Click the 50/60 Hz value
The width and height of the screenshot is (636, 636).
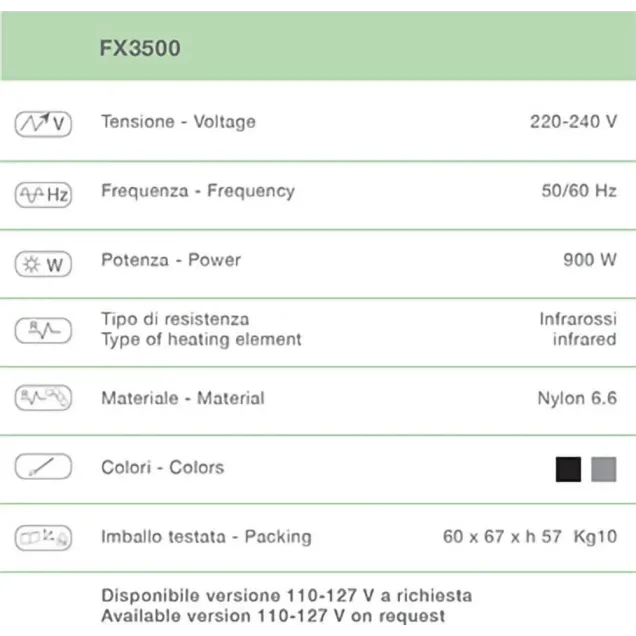point(579,190)
